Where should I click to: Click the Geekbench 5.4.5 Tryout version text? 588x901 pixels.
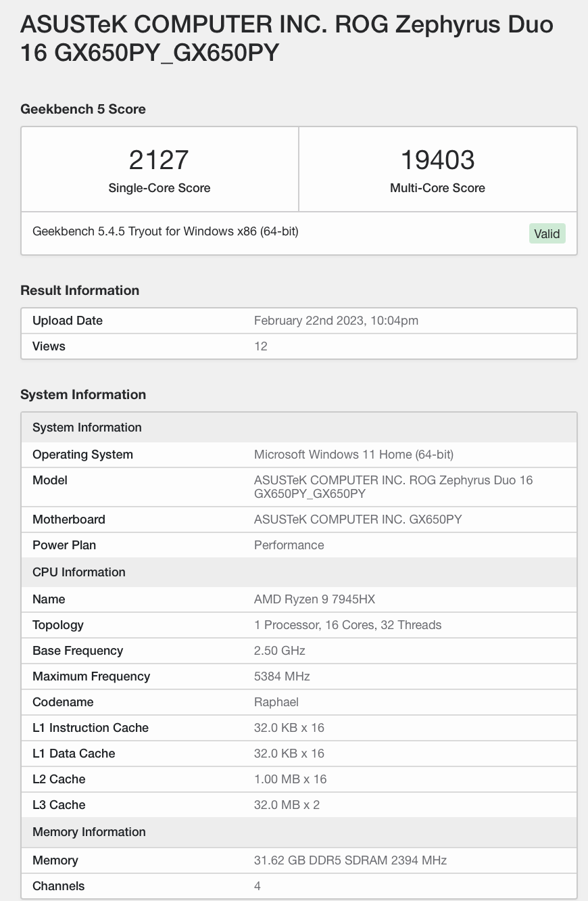point(166,231)
